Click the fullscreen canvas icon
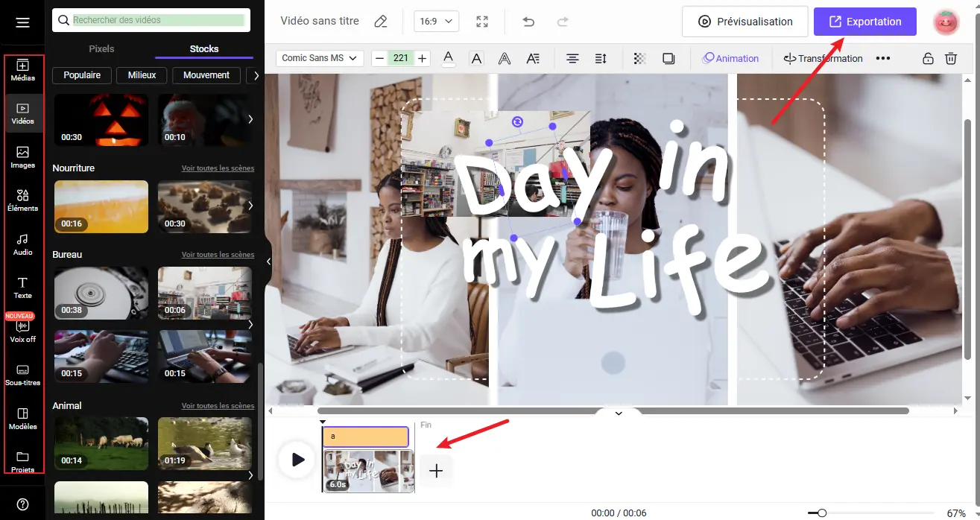This screenshot has width=980, height=520. point(482,22)
